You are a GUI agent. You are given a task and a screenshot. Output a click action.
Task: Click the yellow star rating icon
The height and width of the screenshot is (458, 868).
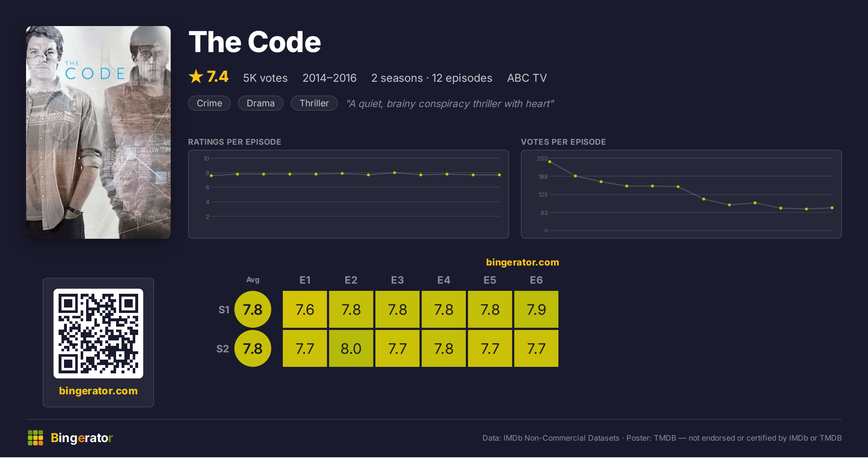click(196, 77)
